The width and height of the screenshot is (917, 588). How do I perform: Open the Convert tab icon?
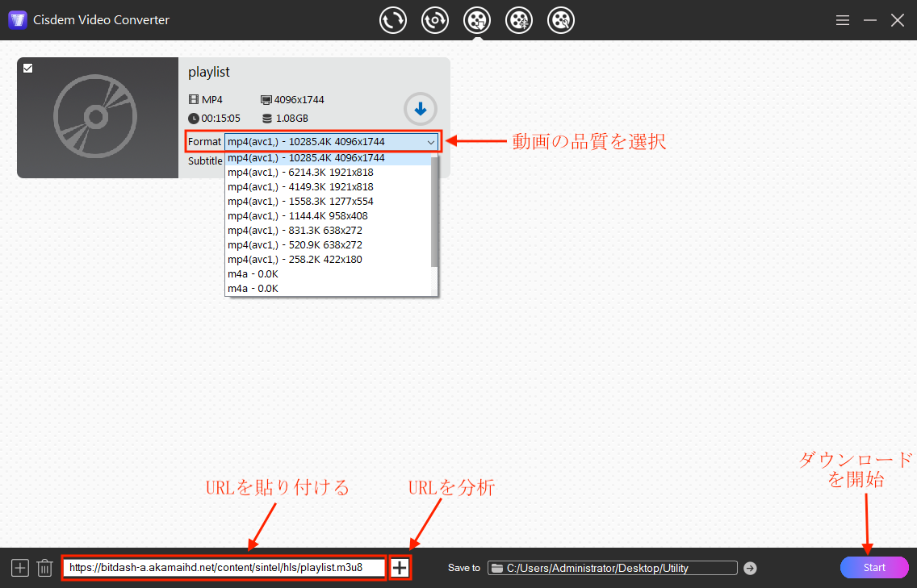coord(393,20)
